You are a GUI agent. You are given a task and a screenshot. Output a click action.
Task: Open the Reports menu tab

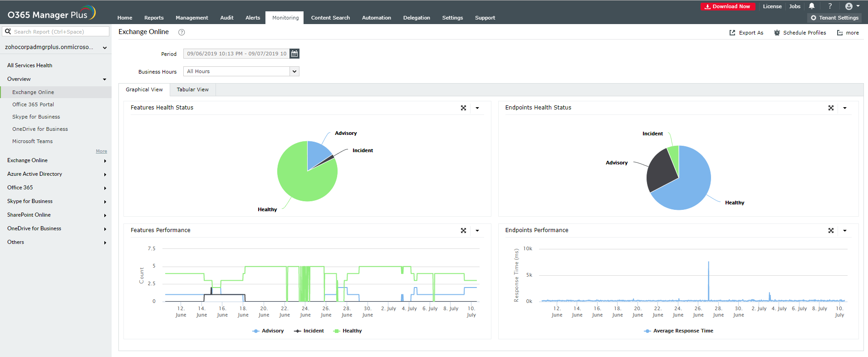[154, 18]
